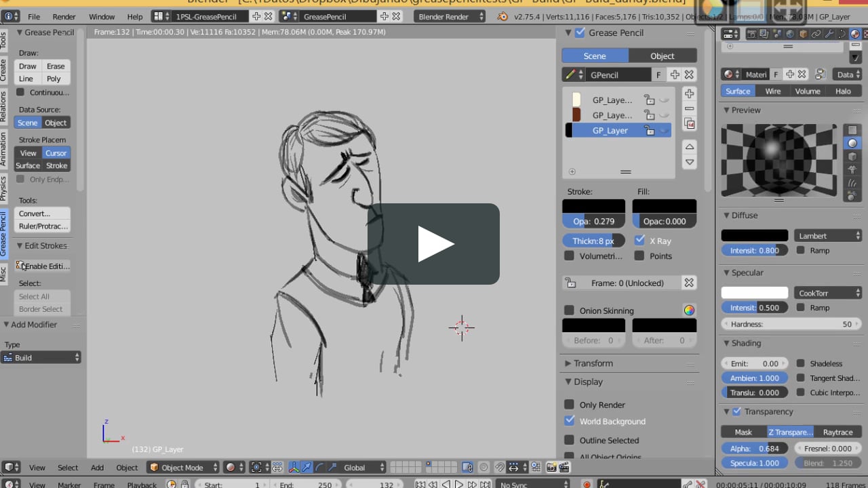868x488 pixels.
Task: Click the large video play button
Action: tap(433, 244)
